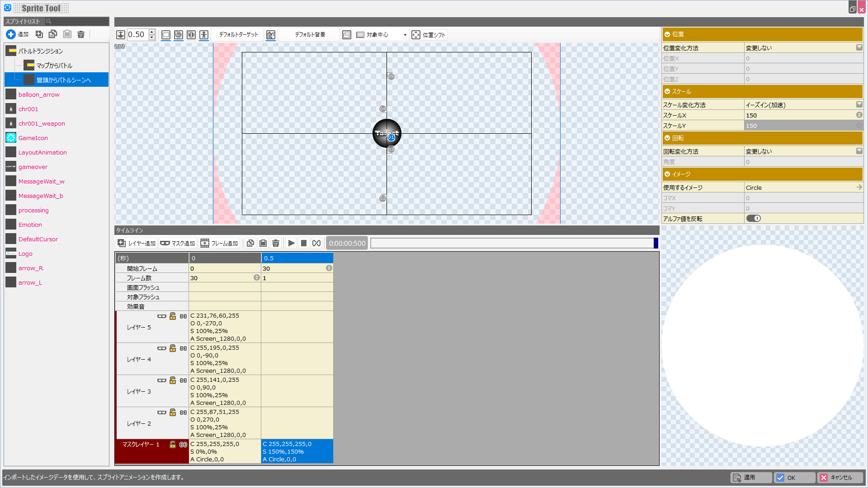This screenshot has height=488, width=868.
Task: Select the 0.5 second frame column header
Action: (x=297, y=258)
